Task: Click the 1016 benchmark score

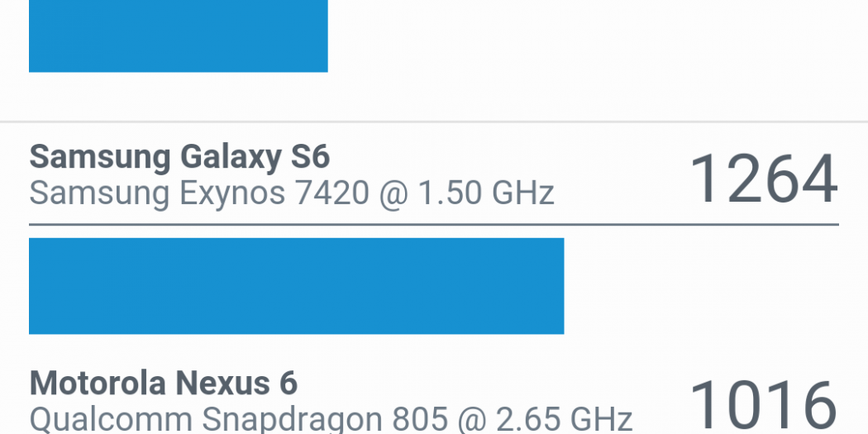Action: coord(763,405)
